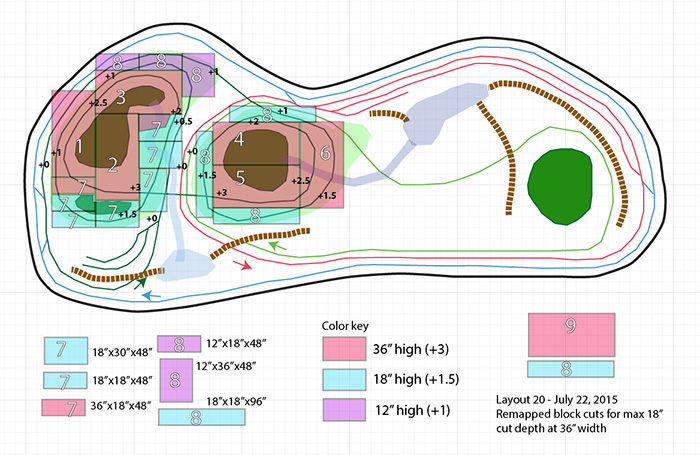Image resolution: width=700 pixels, height=455 pixels.
Task: Click the purple 12"x36"x48" legend block
Action: tap(175, 381)
